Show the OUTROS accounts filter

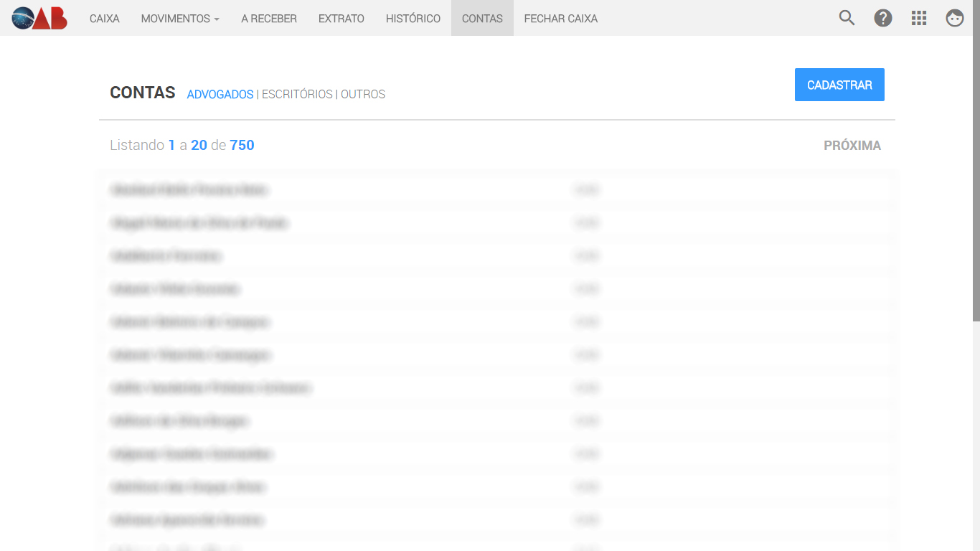363,95
